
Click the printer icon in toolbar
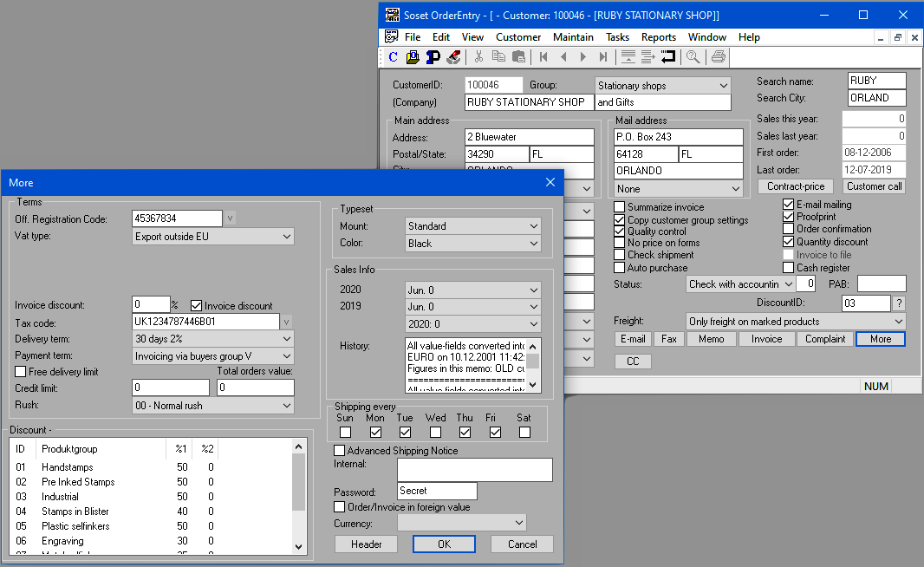tap(718, 57)
